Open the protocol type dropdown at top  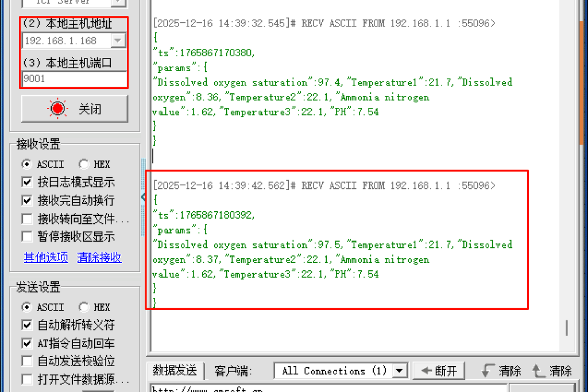118,2
